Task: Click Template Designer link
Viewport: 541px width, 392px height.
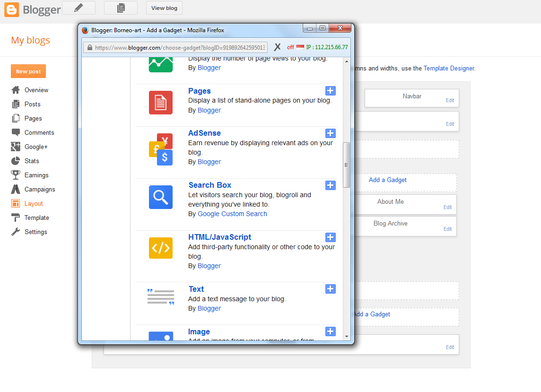Action: point(449,68)
